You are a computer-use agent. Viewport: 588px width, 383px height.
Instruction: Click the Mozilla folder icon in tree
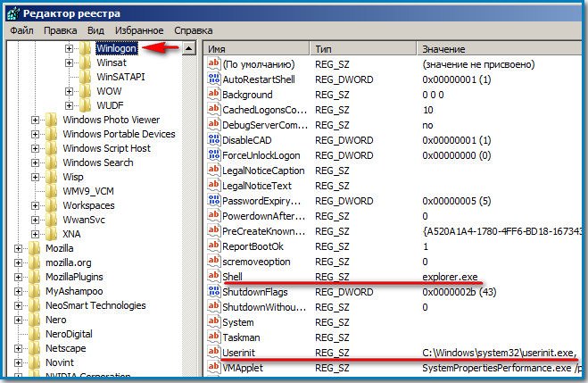pyautogui.click(x=36, y=248)
